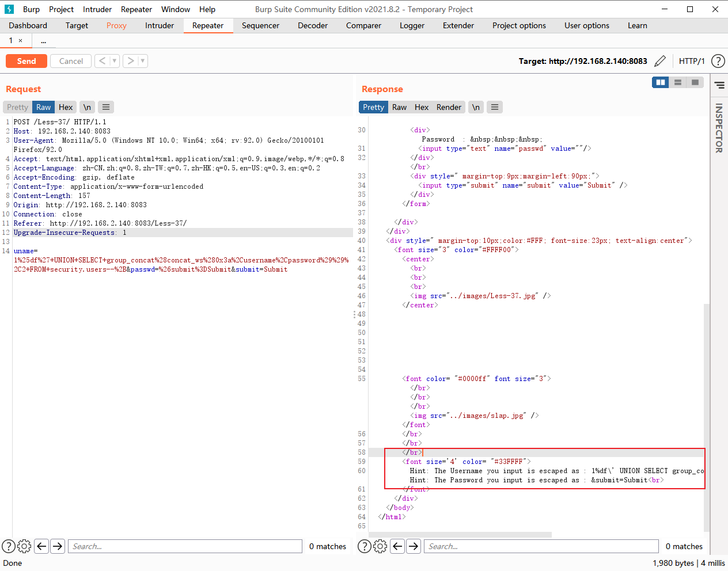Switch to the Intruder tab
Image resolution: width=728 pixels, height=571 pixels.
[160, 25]
